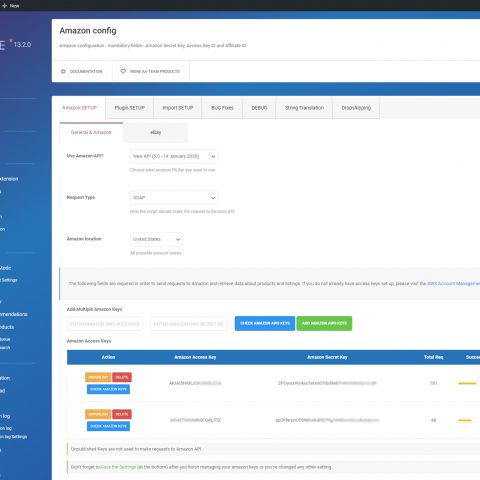Click the 13.2.0 version label in sidebar

pyautogui.click(x=22, y=44)
